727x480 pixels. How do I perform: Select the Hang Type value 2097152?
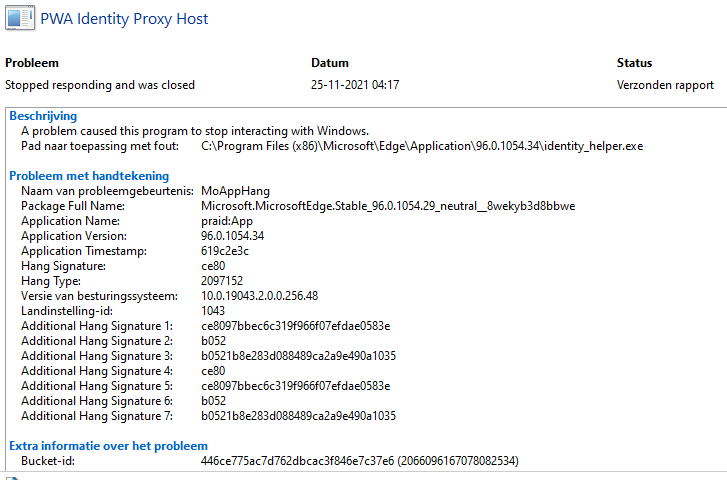pyautogui.click(x=222, y=281)
